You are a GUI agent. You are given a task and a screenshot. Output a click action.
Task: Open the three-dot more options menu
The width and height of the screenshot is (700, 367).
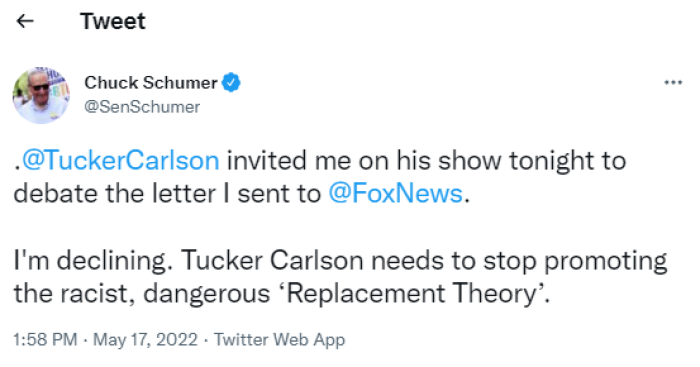[673, 83]
